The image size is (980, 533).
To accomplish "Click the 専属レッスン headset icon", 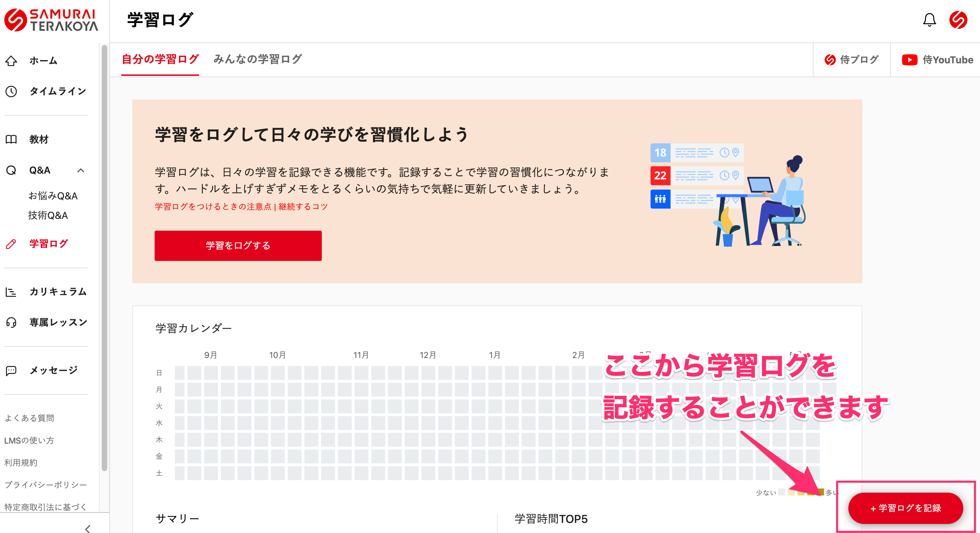I will (11, 323).
